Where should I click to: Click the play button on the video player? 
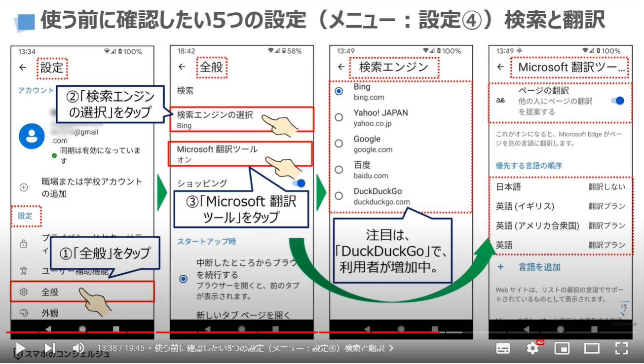click(x=19, y=348)
